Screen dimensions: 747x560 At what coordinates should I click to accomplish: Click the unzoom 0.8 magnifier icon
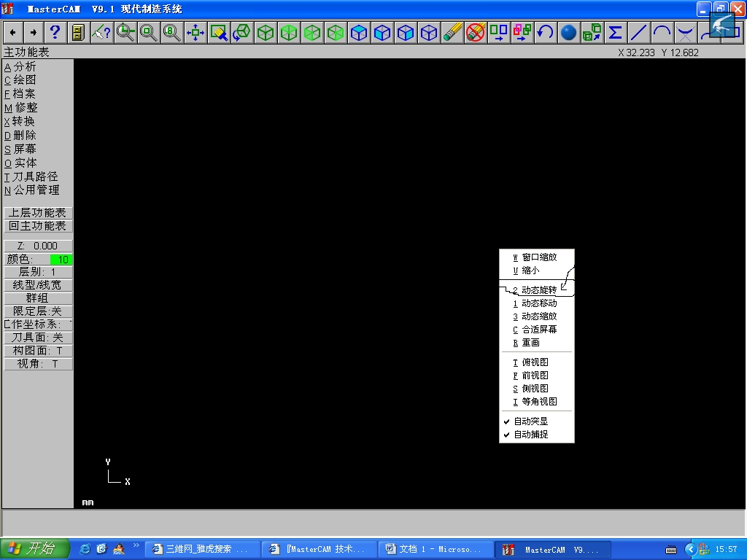tap(172, 33)
